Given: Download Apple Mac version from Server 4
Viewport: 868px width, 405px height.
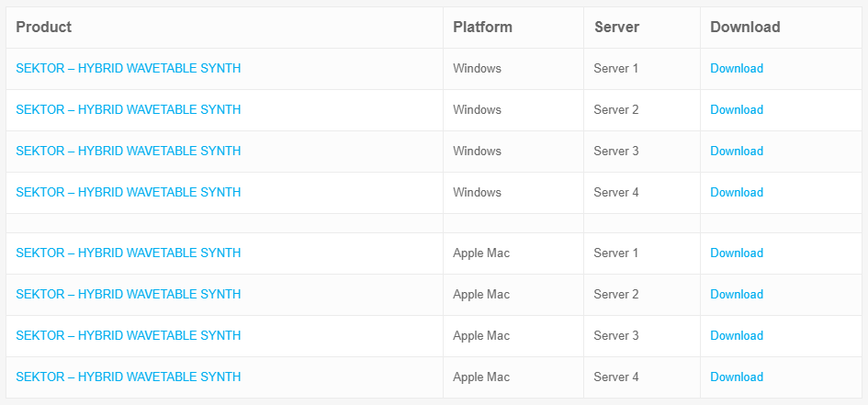Looking at the screenshot, I should pyautogui.click(x=736, y=377).
